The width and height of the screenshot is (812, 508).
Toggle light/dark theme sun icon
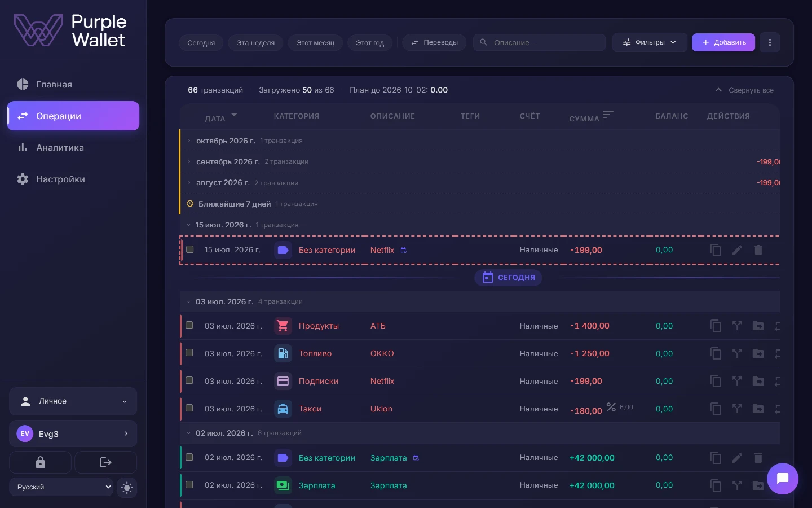[127, 487]
